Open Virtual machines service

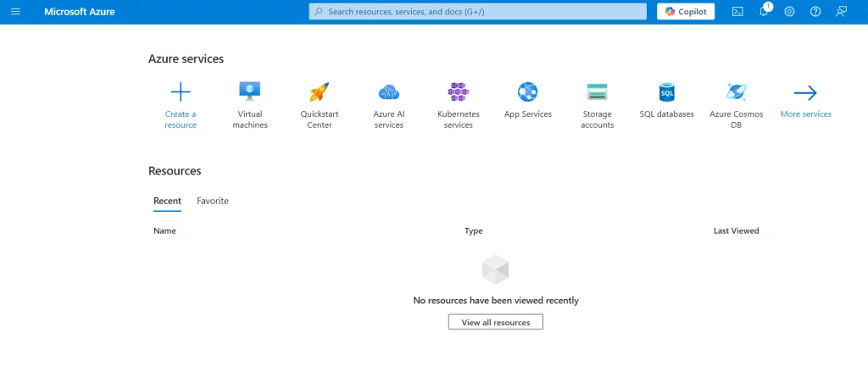click(250, 92)
